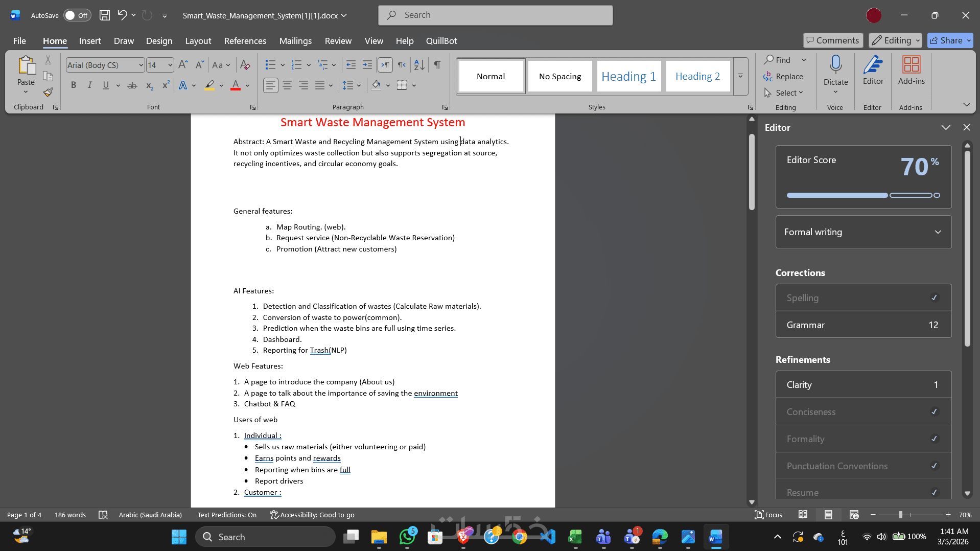Toggle italic formatting
Image resolution: width=980 pixels, height=551 pixels.
[x=90, y=85]
